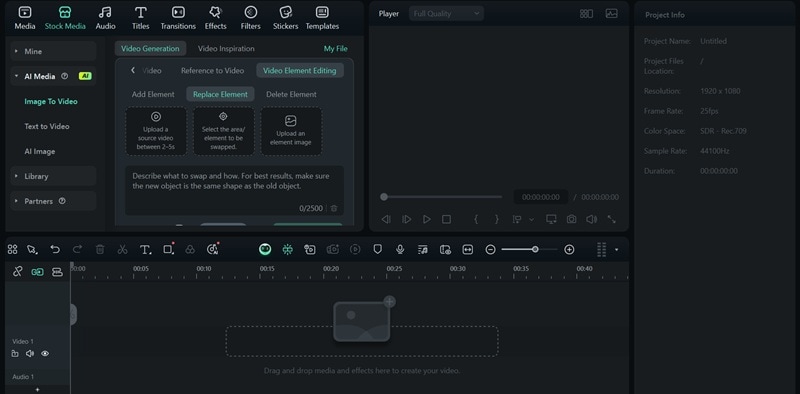Play the preview
800x394 pixels.
pyautogui.click(x=427, y=219)
